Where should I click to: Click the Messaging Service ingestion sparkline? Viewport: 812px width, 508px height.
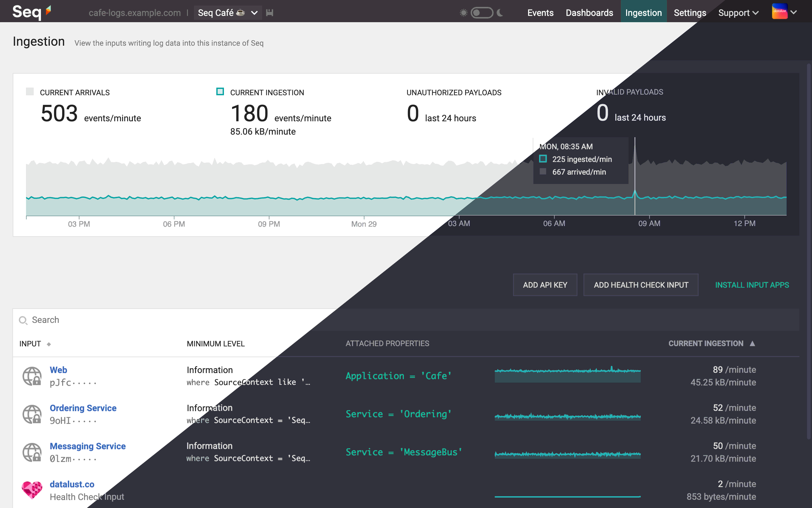567,455
